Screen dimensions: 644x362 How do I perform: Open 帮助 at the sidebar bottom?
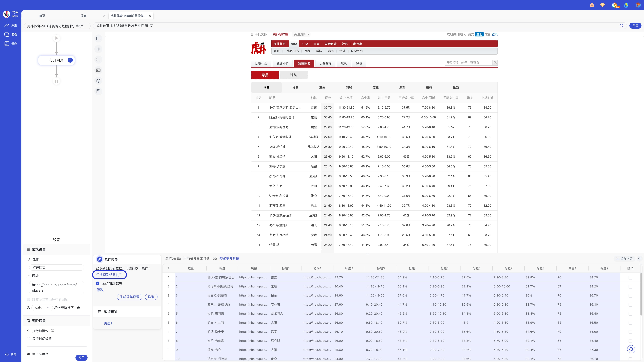11,354
